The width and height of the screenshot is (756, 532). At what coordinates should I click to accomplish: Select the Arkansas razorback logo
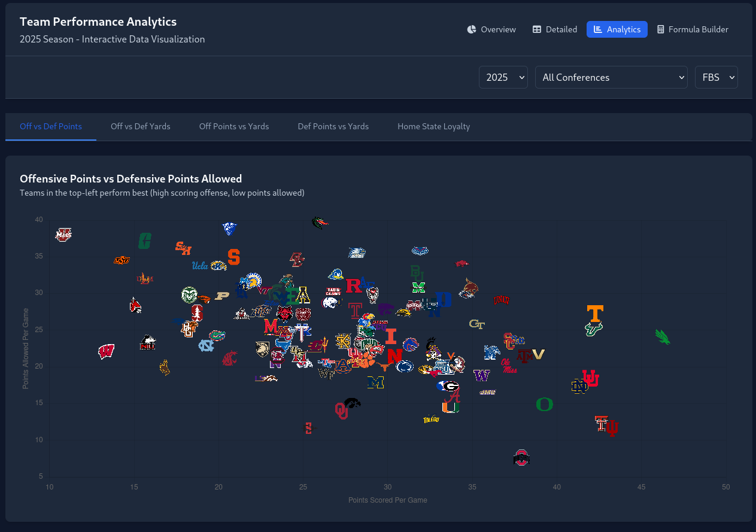pyautogui.click(x=462, y=263)
